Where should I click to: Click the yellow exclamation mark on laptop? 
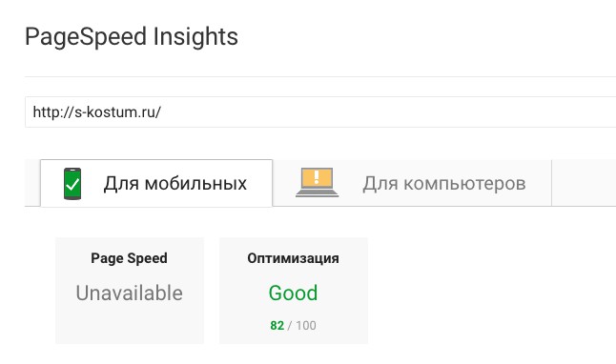click(x=317, y=176)
